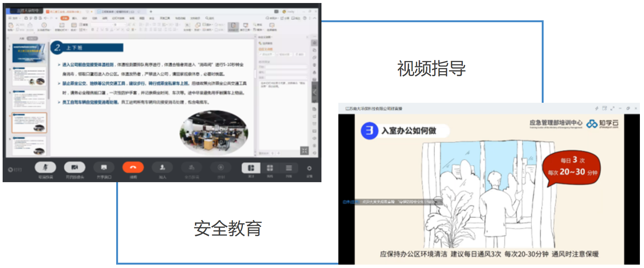644x268 pixels.
Task: Open the share window button
Action: [x=104, y=167]
